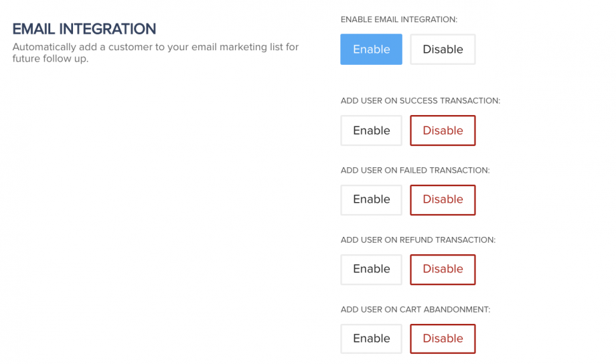Image resolution: width=616 pixels, height=364 pixels.
Task: Click the Add User on Failed Transaction label
Action: [415, 171]
